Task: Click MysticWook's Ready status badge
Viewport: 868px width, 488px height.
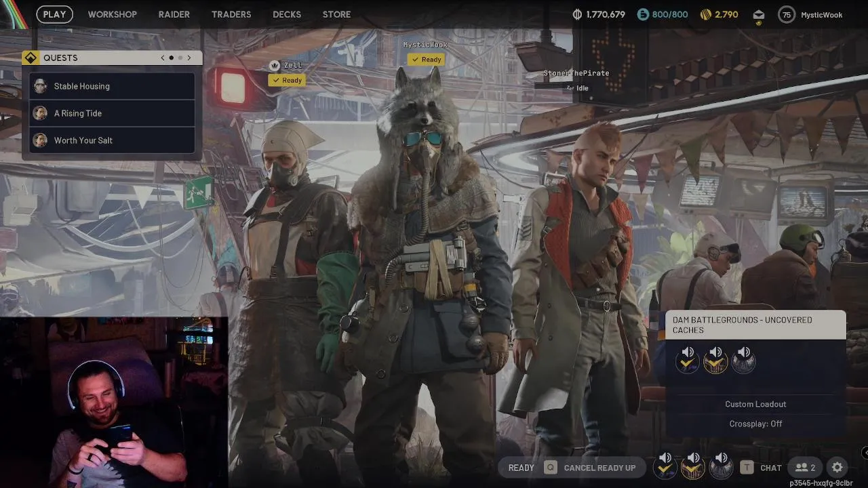Action: (426, 59)
